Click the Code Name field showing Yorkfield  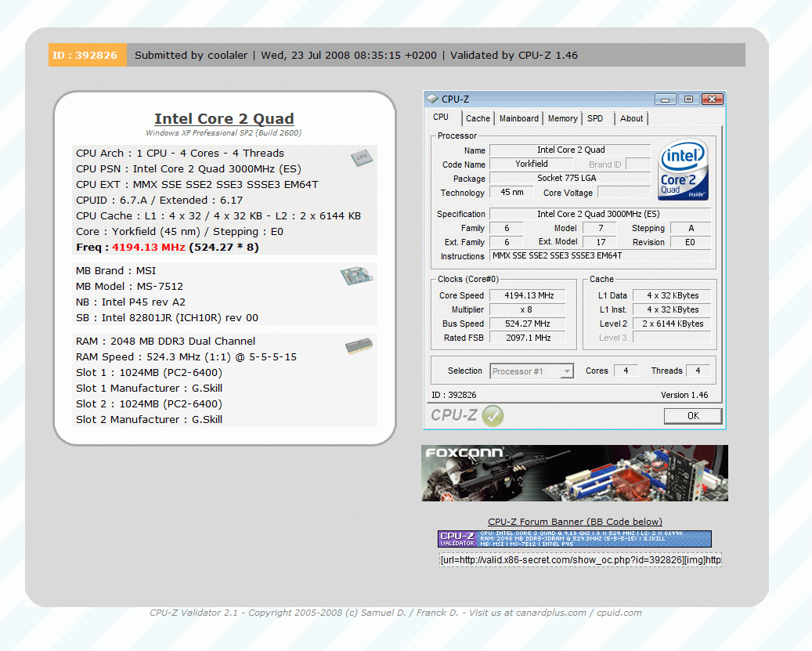(532, 165)
